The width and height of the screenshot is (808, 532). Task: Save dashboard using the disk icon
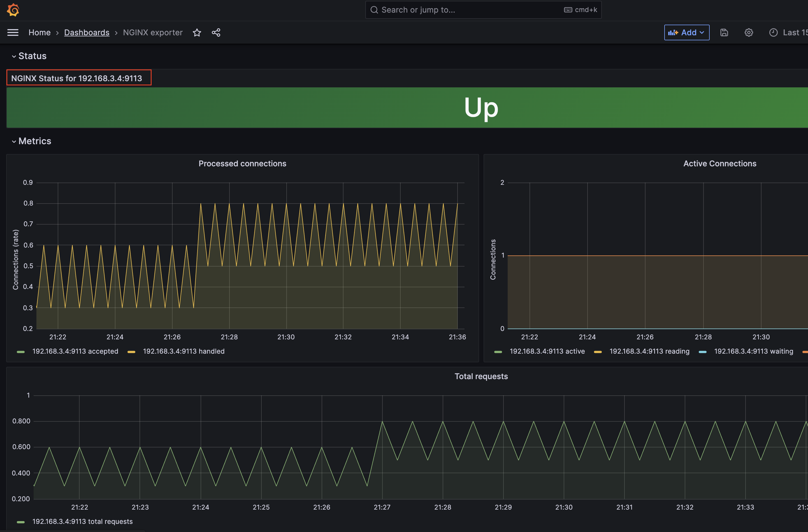(x=724, y=32)
